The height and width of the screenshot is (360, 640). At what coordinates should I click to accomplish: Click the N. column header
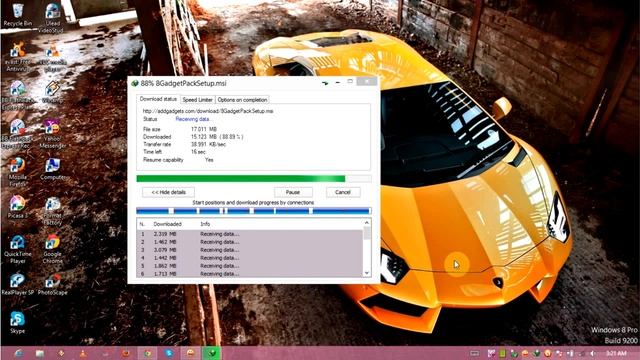tap(142, 224)
